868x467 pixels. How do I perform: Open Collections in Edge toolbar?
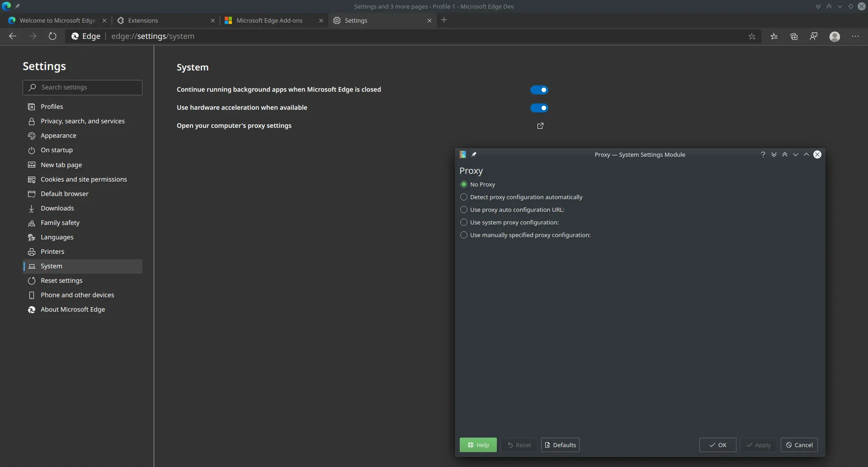click(794, 36)
